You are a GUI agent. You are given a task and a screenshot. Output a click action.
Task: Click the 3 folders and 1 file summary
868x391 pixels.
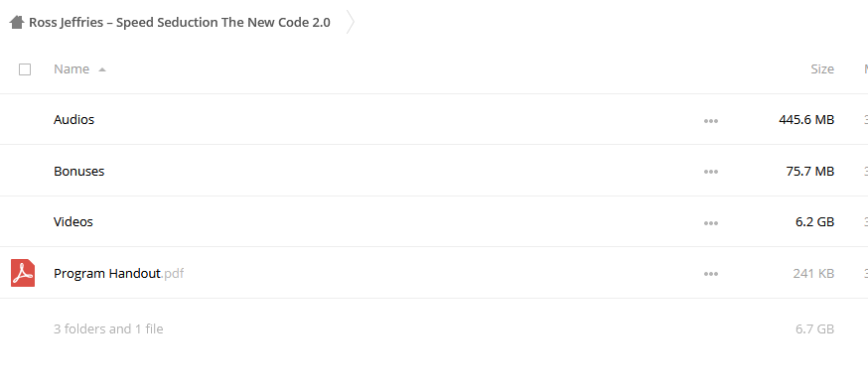[108, 329]
